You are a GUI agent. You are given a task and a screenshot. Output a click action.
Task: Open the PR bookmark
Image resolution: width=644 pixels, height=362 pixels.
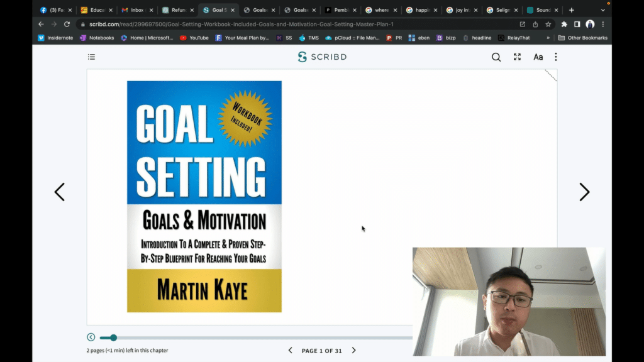pyautogui.click(x=394, y=38)
